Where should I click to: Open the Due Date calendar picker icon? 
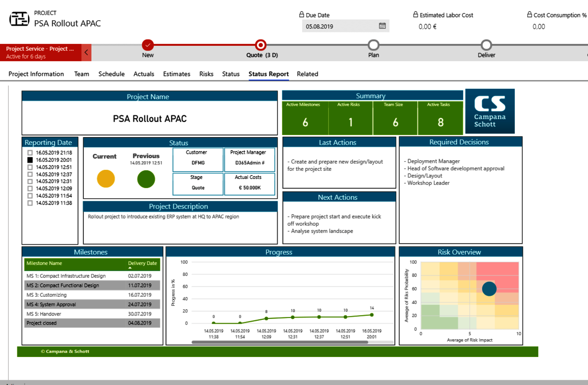pyautogui.click(x=382, y=26)
